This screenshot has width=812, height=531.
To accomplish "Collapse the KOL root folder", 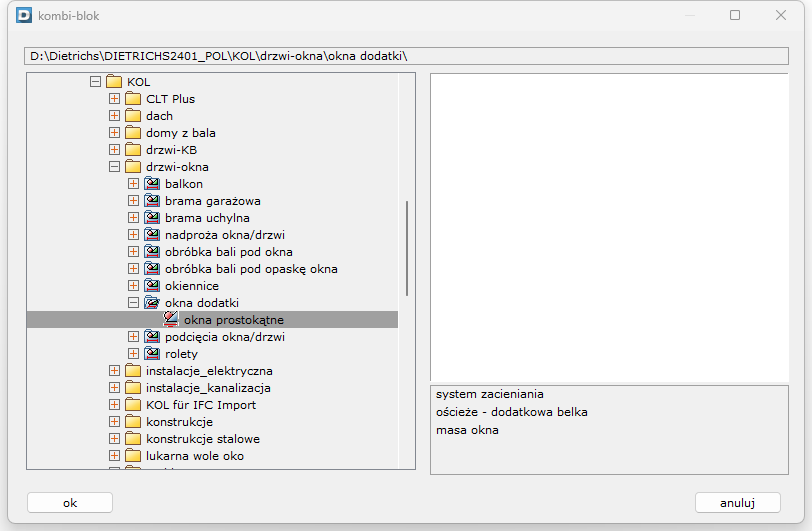I will 95,82.
